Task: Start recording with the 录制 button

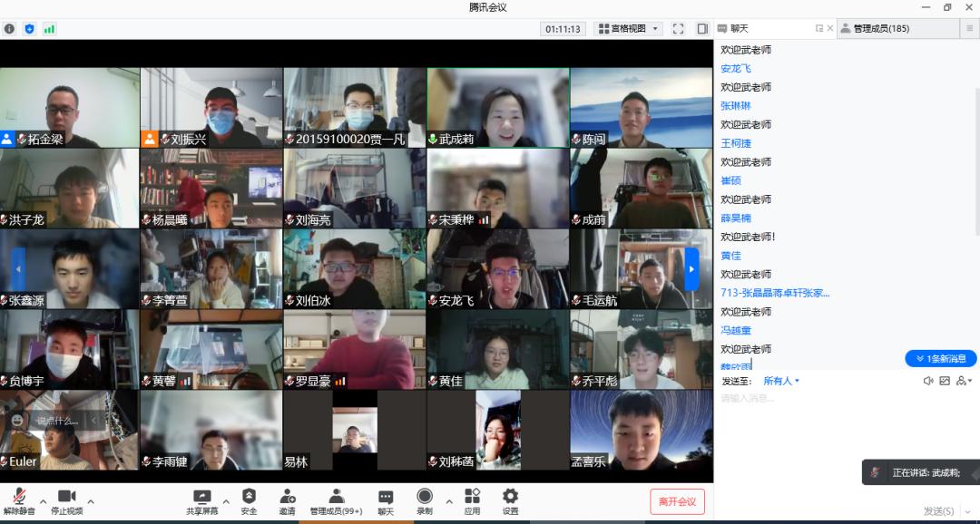Action: point(425,497)
